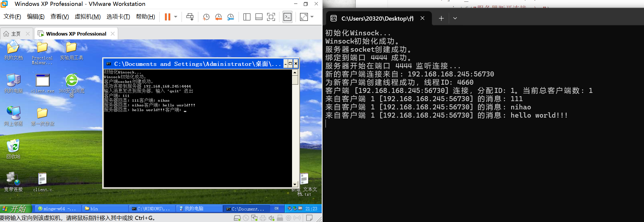Image resolution: width=644 pixels, height=222 pixels.
Task: Select the 实验用工具 folder
Action: [71, 51]
